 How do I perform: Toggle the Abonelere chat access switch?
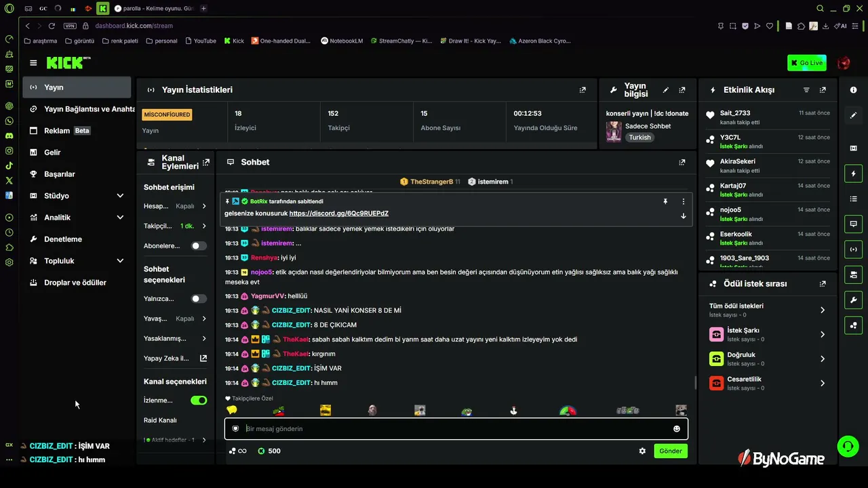click(x=199, y=246)
